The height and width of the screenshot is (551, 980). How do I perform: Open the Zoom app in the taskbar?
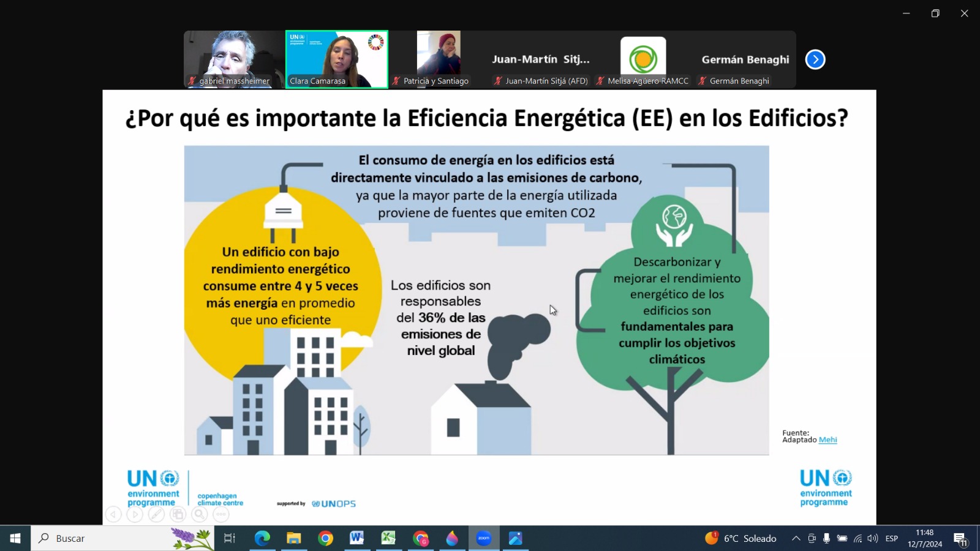(484, 538)
